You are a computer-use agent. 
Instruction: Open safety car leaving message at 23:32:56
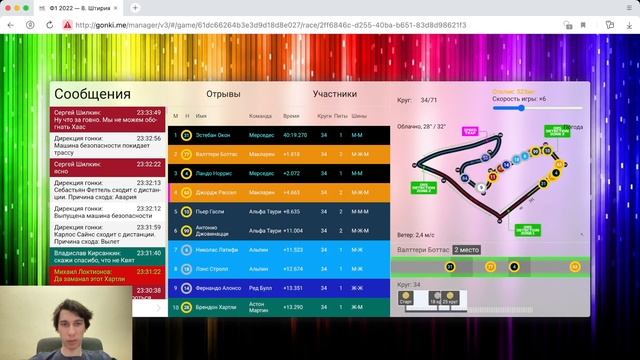[107, 145]
